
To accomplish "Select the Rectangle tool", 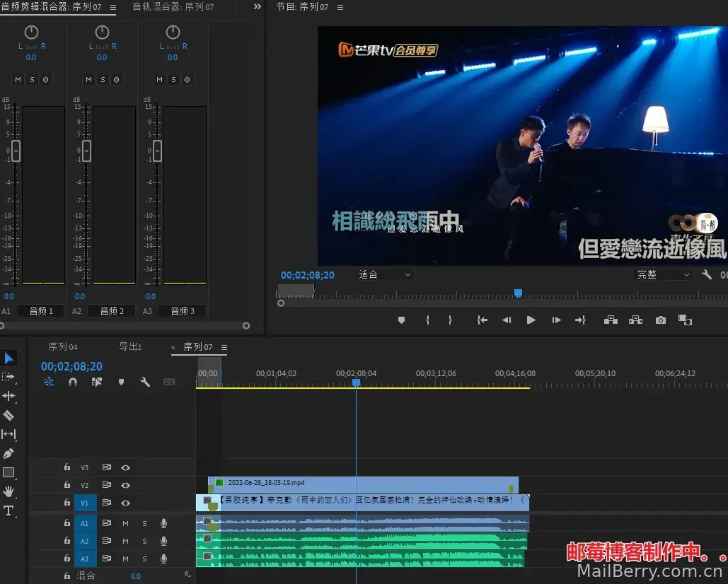I will pos(8,473).
